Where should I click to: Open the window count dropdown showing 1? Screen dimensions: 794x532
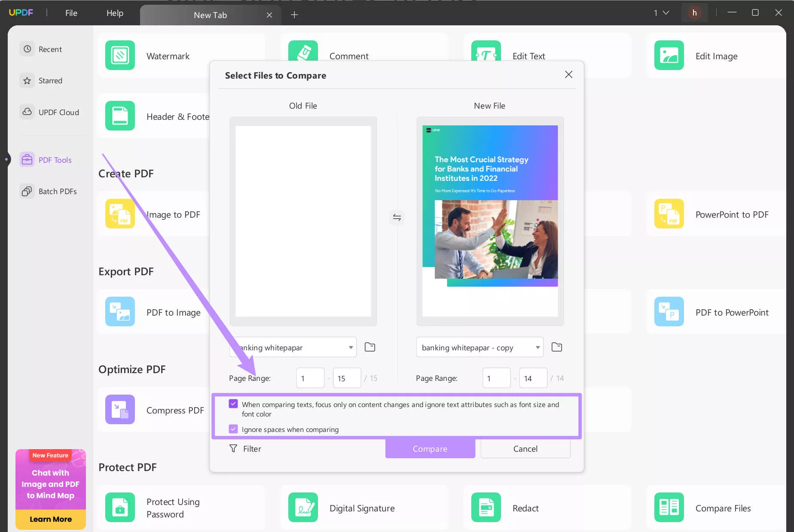pyautogui.click(x=661, y=13)
